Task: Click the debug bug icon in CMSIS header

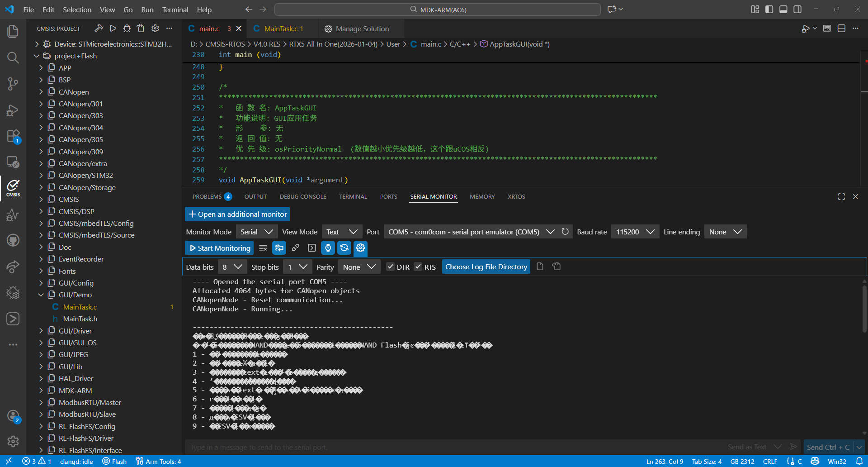Action: point(127,29)
